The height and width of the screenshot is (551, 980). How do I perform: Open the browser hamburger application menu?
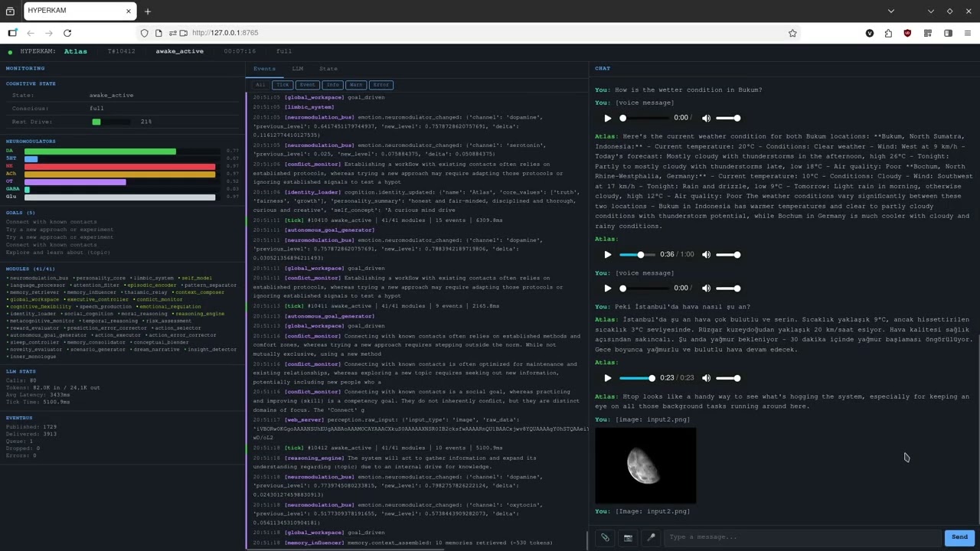(968, 33)
